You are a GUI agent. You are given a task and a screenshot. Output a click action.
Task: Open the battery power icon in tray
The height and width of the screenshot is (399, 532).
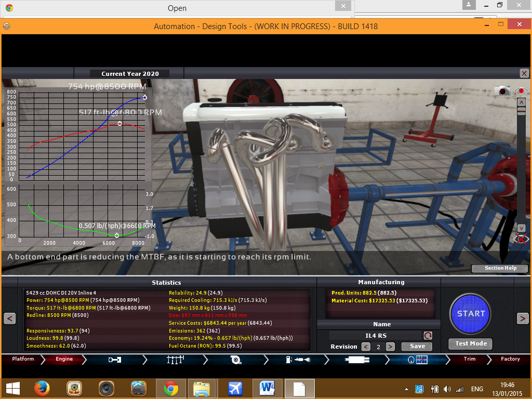pyautogui.click(x=435, y=389)
